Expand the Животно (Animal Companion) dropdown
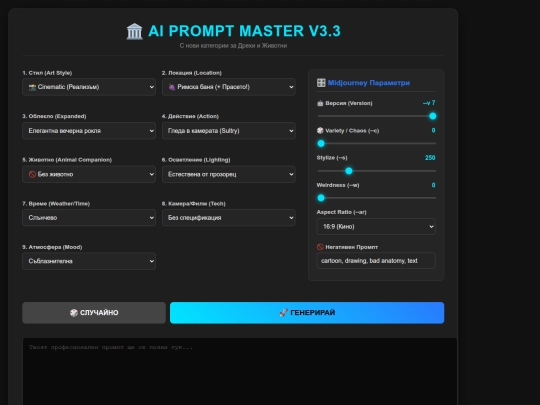Image resolution: width=540 pixels, height=405 pixels. pos(89,174)
